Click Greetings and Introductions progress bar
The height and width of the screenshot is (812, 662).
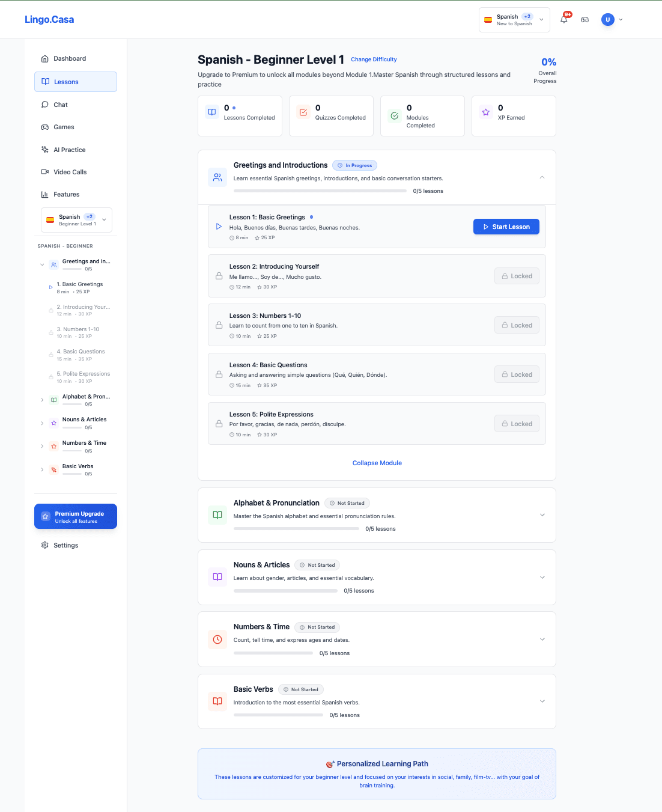[x=320, y=191]
